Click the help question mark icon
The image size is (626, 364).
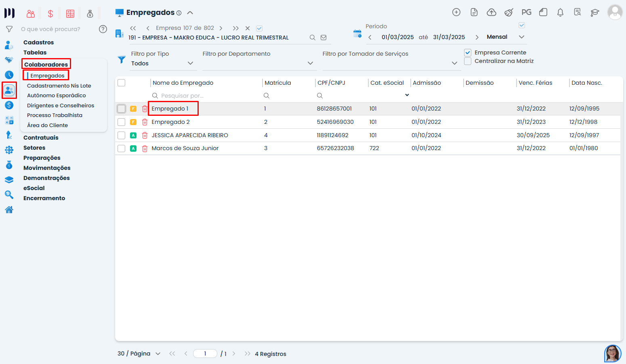103,29
